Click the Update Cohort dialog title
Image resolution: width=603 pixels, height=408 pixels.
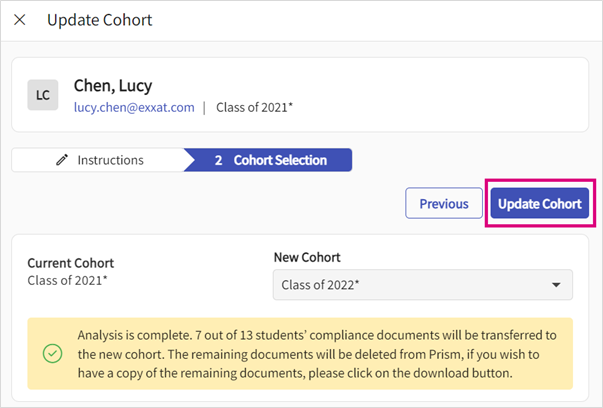[99, 20]
